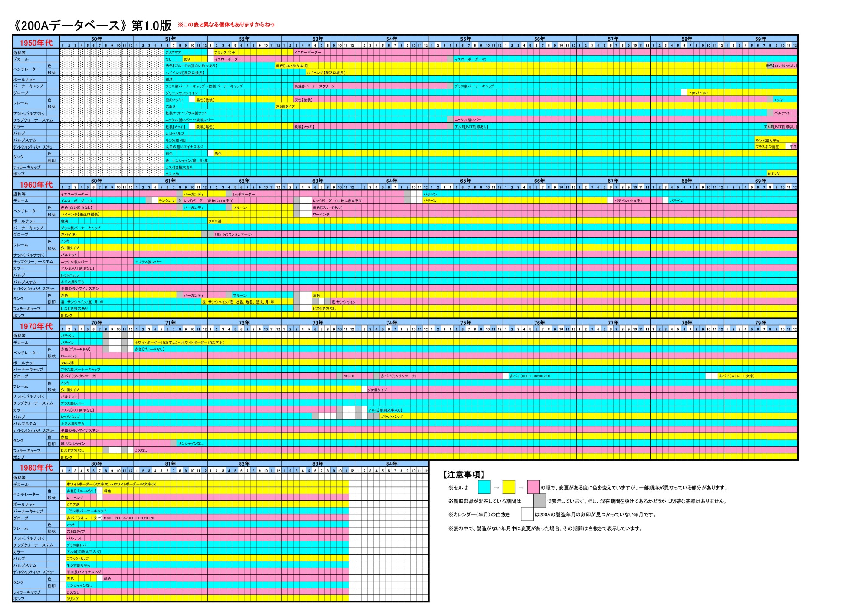Click the pink legend color swatch

(533, 487)
